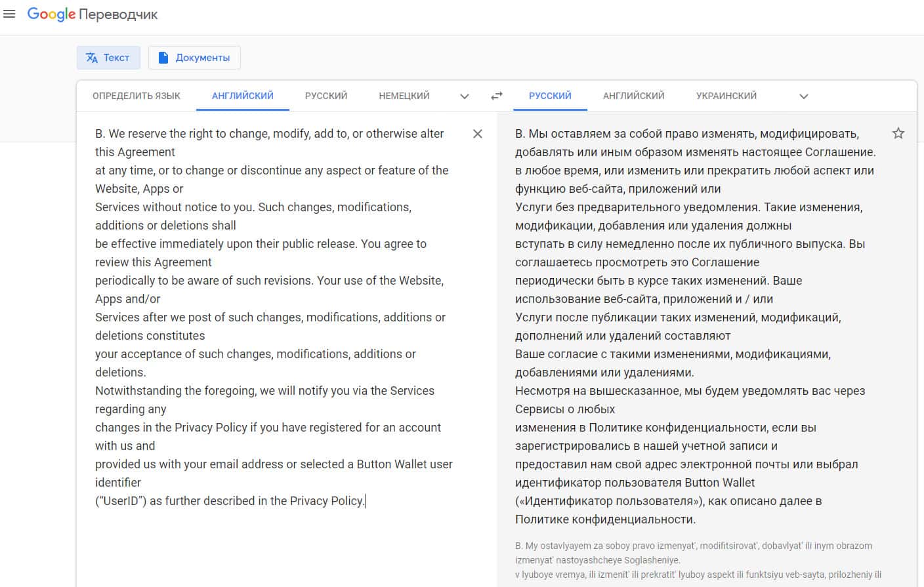The width and height of the screenshot is (924, 587).
Task: Open the main hamburger menu
Action: [9, 14]
